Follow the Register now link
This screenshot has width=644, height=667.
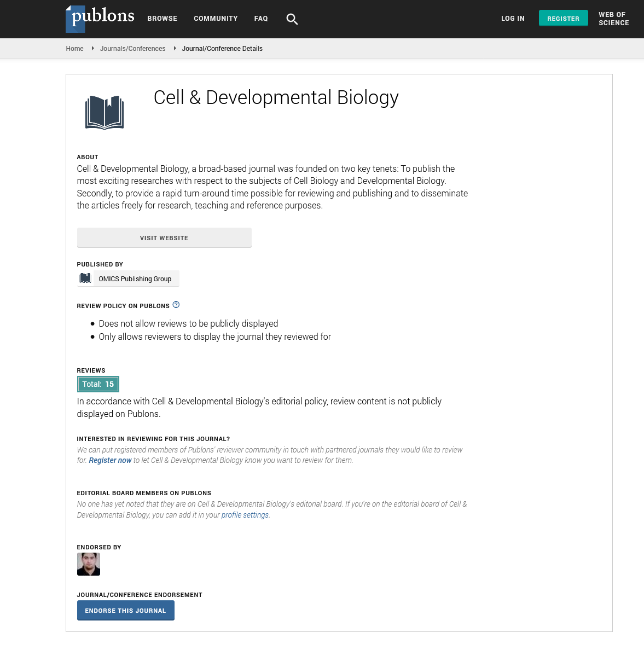(x=110, y=461)
